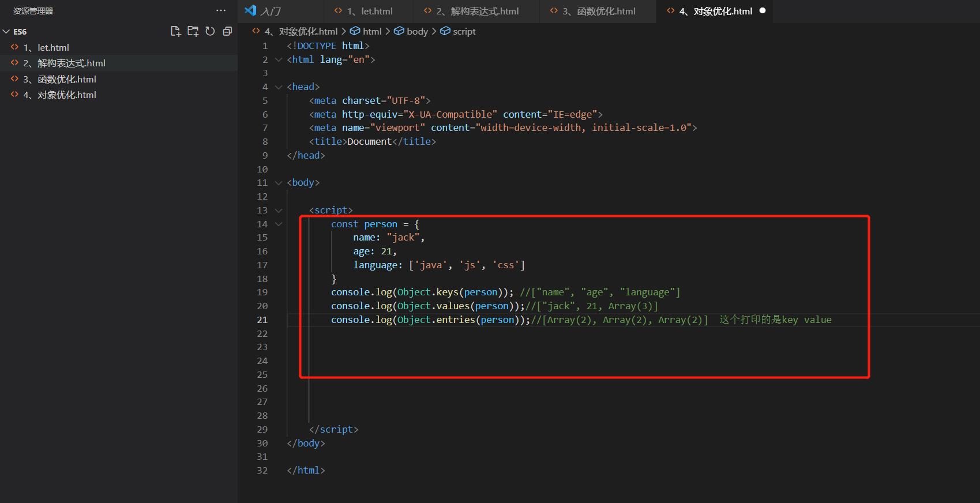This screenshot has height=503, width=980.
Task: Click the 'age: 21' property line
Action: [x=375, y=251]
